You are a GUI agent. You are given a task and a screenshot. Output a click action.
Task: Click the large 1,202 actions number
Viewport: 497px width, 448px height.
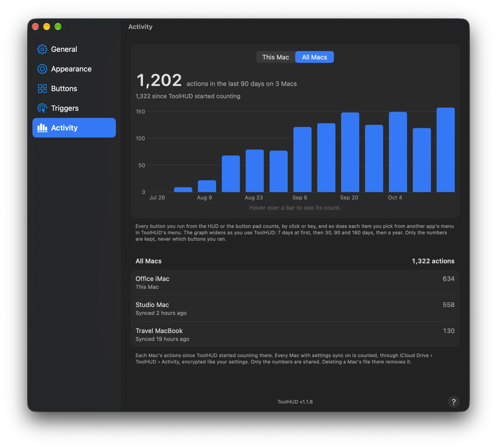pyautogui.click(x=159, y=80)
